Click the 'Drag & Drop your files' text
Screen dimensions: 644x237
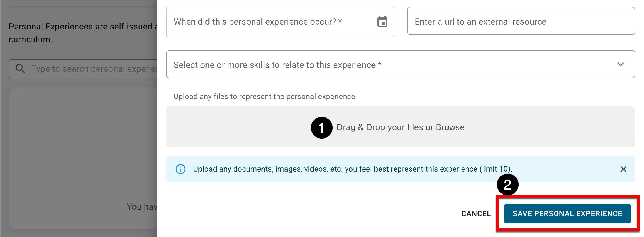pos(385,127)
